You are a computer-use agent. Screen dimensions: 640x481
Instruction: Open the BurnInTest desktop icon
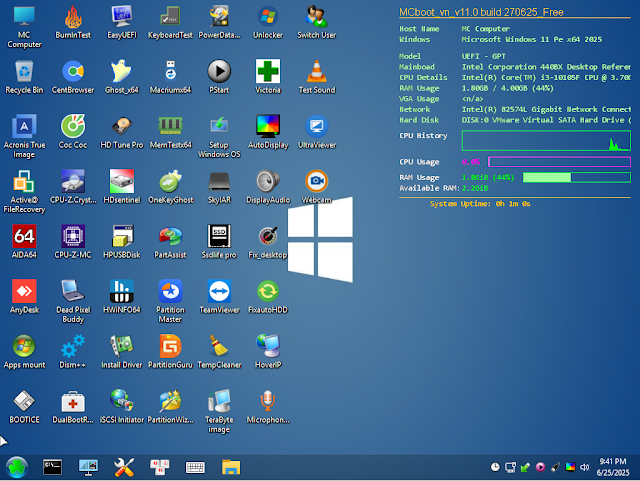tap(73, 22)
